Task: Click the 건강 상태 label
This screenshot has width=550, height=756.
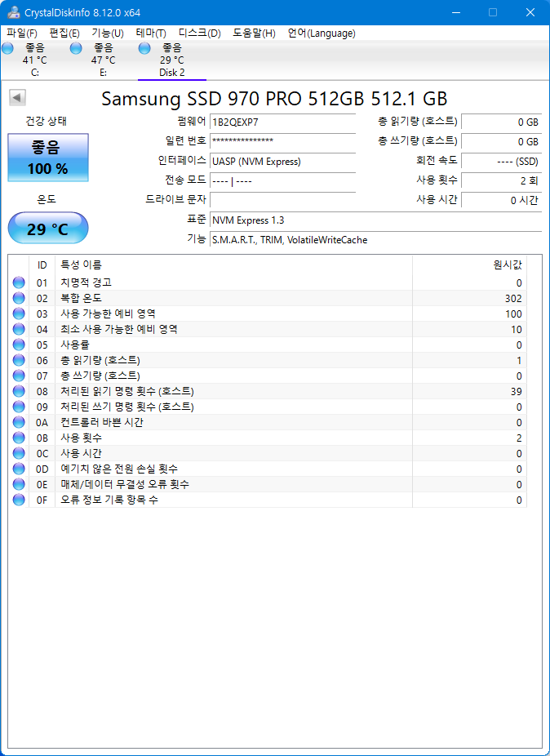Action: click(47, 122)
